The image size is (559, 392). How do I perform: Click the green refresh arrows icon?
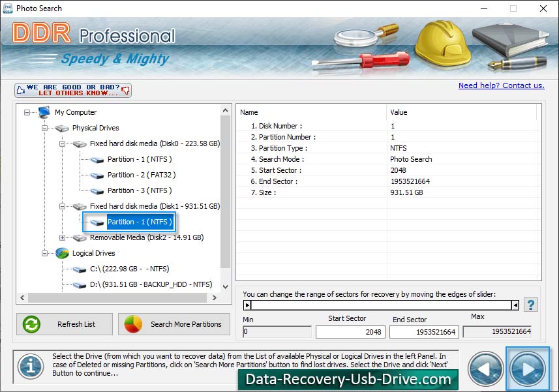coord(31,324)
